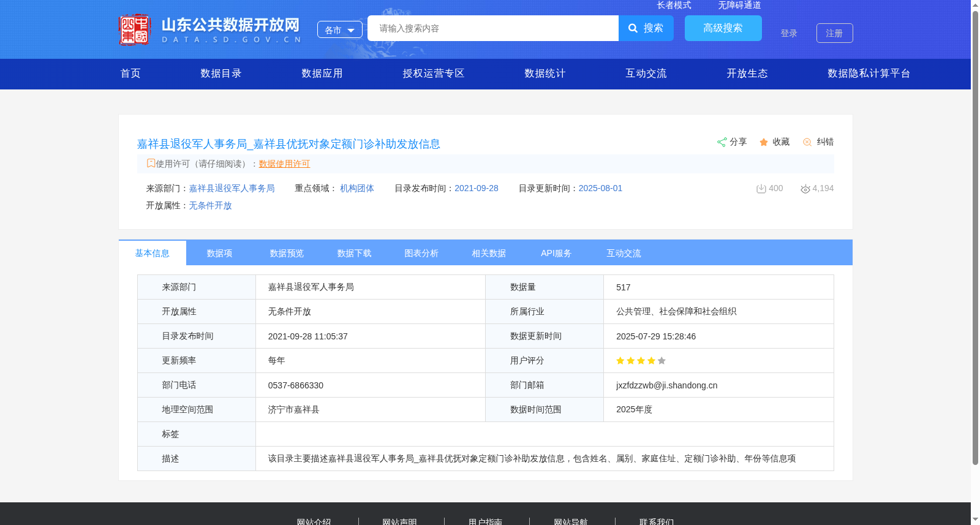Open 授权运营专区 in the navigation
The height and width of the screenshot is (525, 980).
point(434,74)
